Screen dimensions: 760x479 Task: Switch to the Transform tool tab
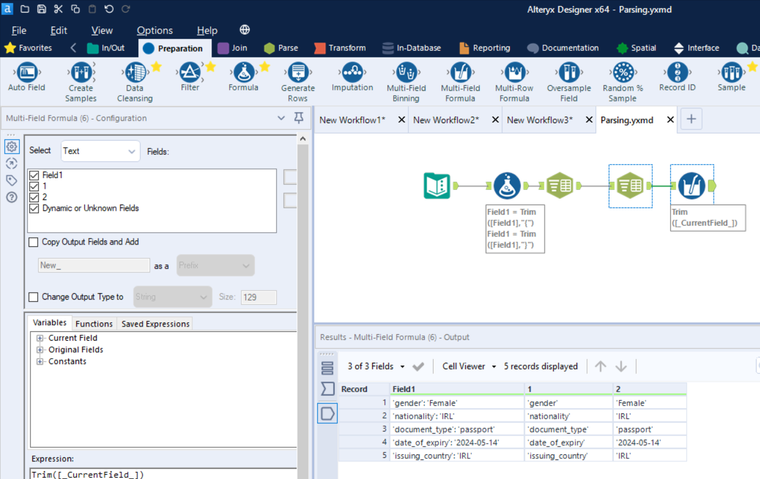coord(340,48)
